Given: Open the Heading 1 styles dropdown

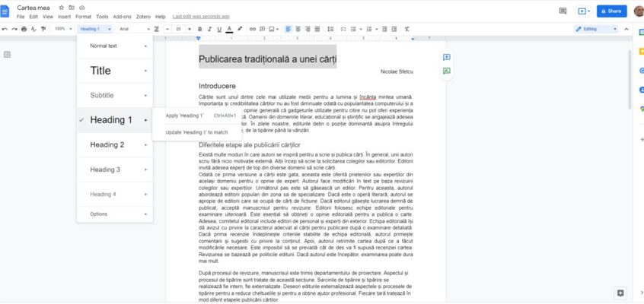Looking at the screenshot, I should point(95,29).
